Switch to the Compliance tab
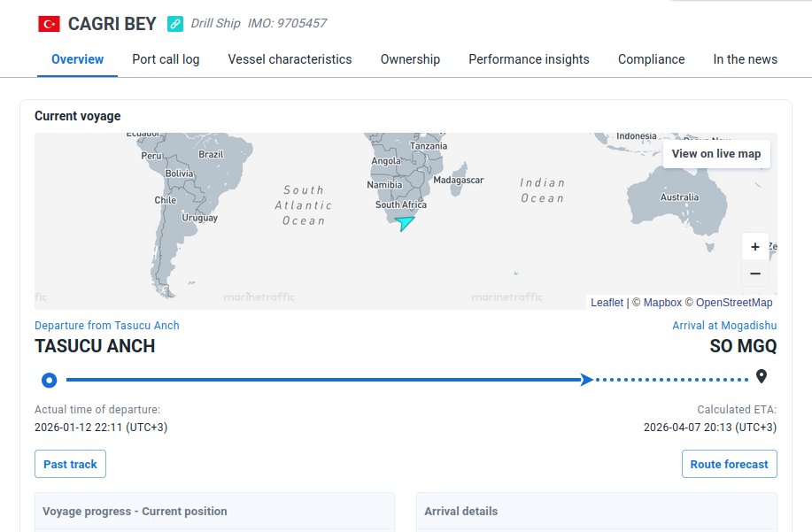The image size is (812, 532). point(652,59)
